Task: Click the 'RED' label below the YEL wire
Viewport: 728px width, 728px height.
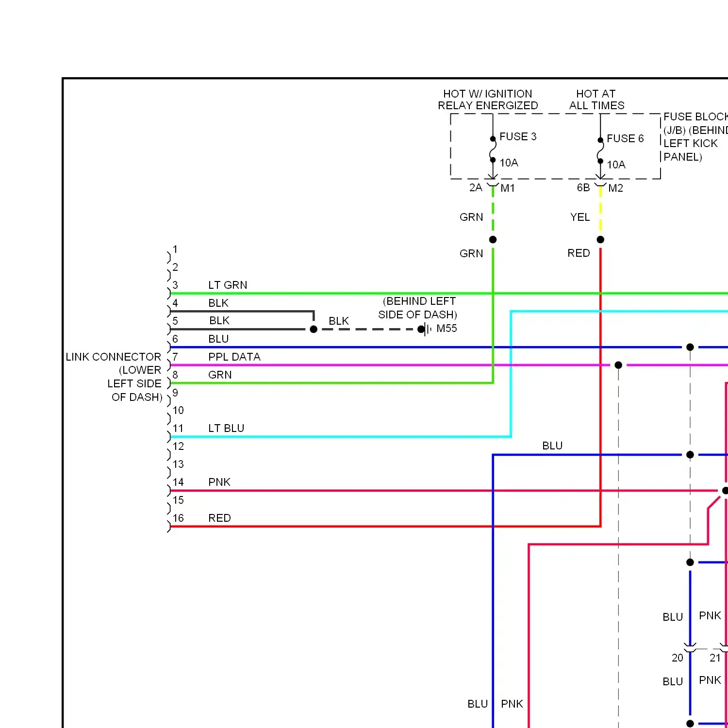Action: pos(579,253)
